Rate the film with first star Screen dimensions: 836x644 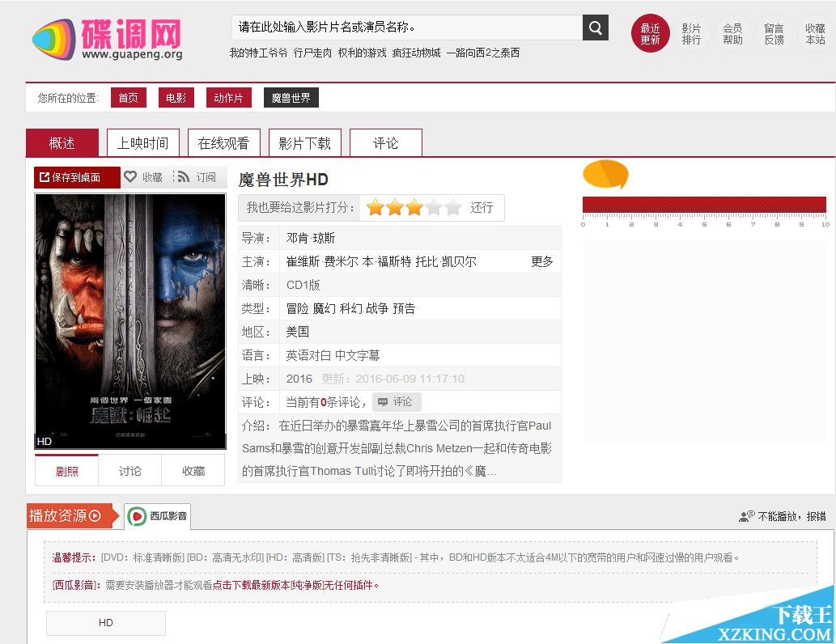(376, 207)
